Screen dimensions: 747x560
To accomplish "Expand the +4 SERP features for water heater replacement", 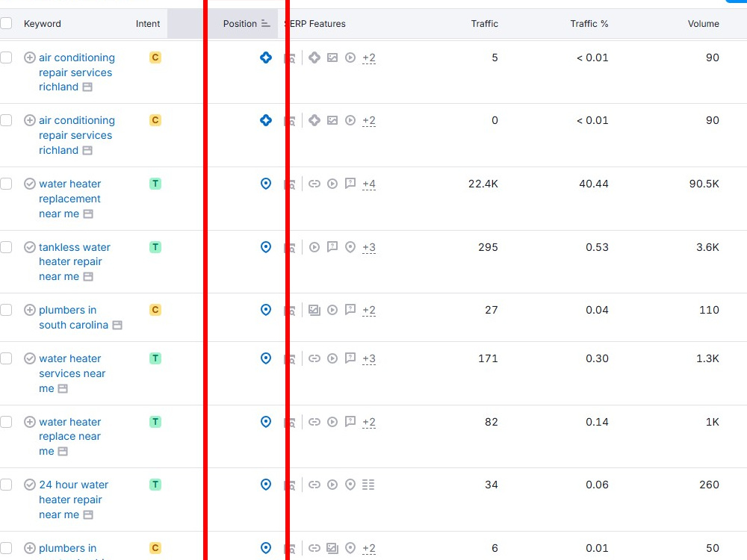I will [369, 184].
